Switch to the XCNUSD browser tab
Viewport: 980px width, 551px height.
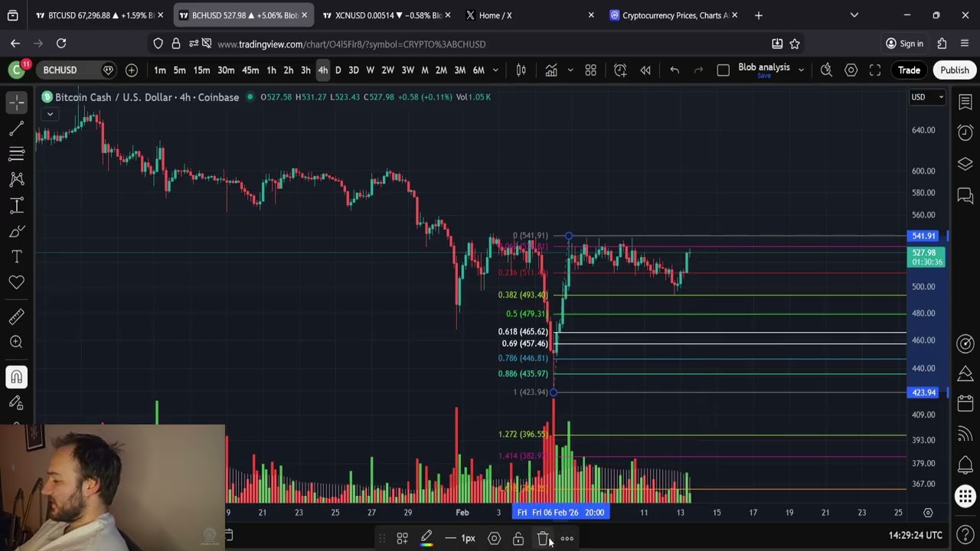tap(387, 15)
